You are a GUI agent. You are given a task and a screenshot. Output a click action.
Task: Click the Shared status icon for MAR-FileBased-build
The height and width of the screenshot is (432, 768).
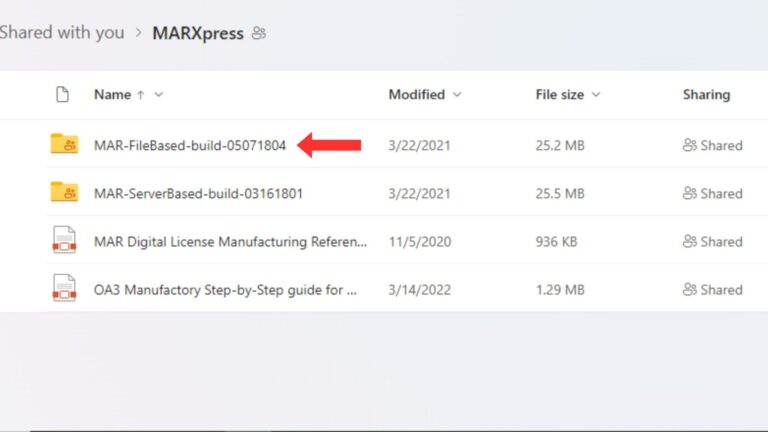(689, 145)
